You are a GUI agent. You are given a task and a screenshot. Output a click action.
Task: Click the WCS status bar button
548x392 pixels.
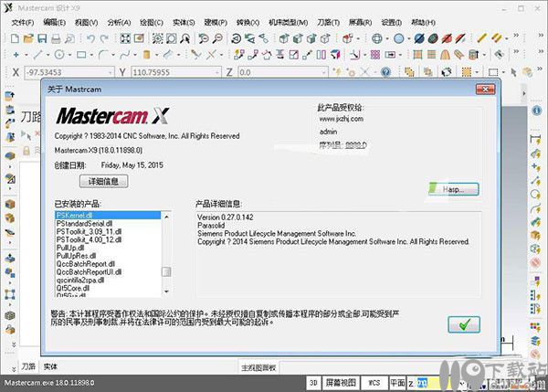point(374,383)
